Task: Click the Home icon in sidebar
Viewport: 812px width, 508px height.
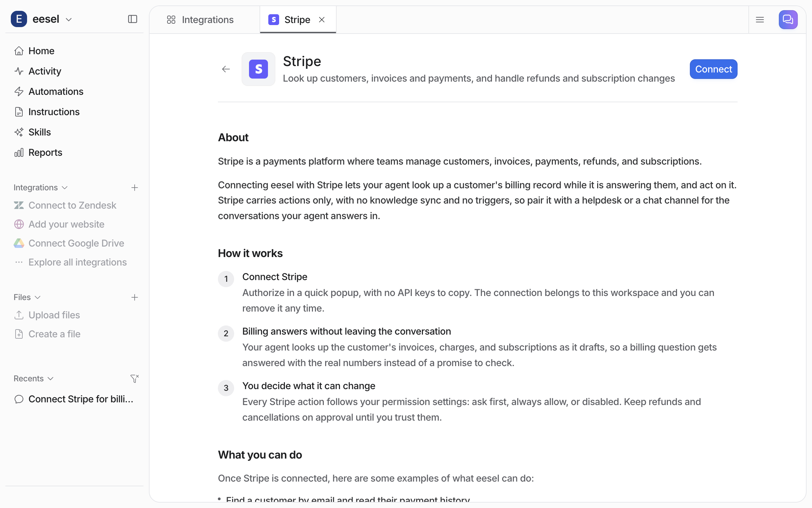Action: point(19,51)
